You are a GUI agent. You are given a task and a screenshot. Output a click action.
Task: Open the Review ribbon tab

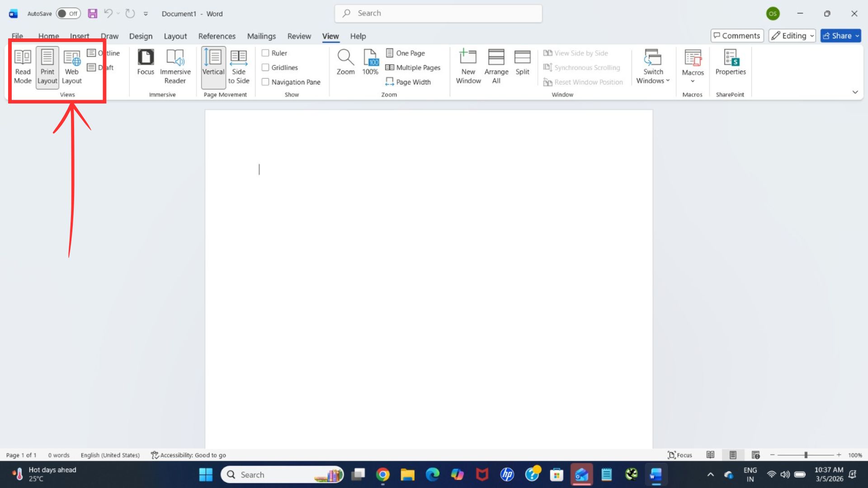(x=299, y=36)
